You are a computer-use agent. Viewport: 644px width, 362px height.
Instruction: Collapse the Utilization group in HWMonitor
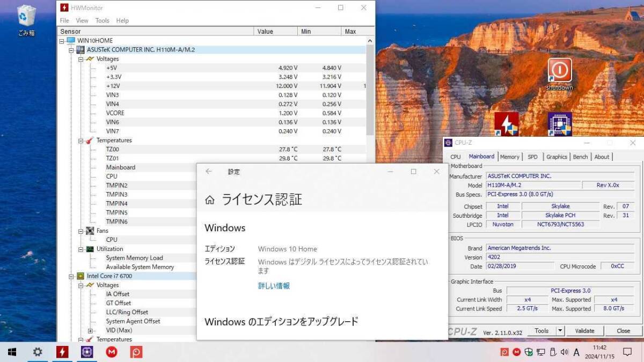click(x=80, y=249)
